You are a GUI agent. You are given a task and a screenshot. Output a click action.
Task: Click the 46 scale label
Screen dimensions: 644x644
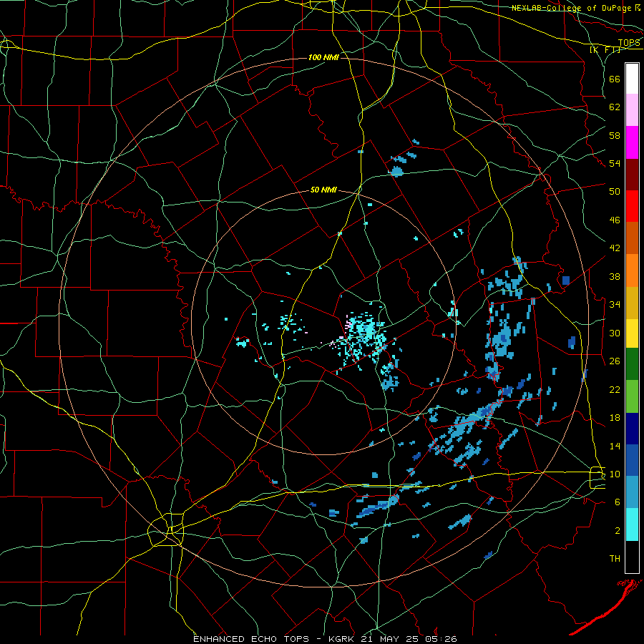(615, 220)
